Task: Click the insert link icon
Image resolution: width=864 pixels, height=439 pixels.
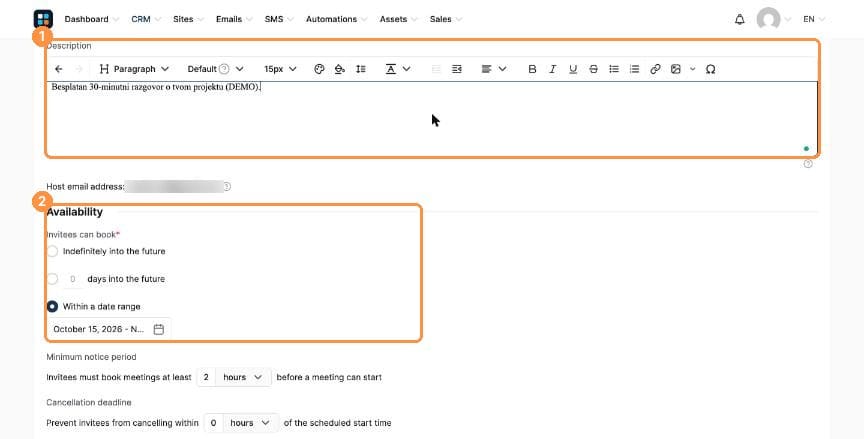Action: pos(655,69)
